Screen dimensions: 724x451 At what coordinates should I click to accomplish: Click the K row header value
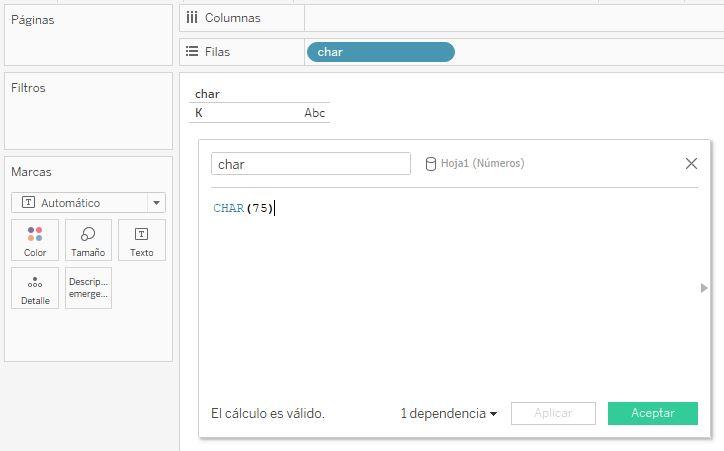(199, 113)
